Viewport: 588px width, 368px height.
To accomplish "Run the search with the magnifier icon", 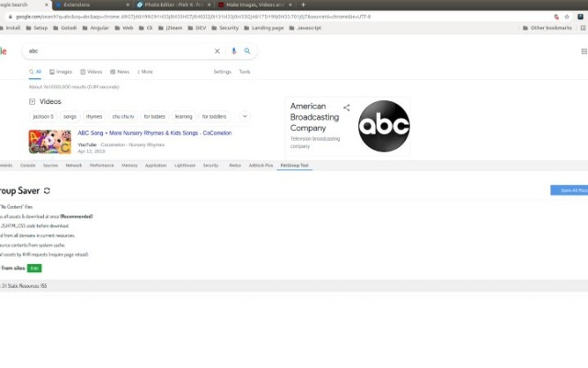I will 247,51.
